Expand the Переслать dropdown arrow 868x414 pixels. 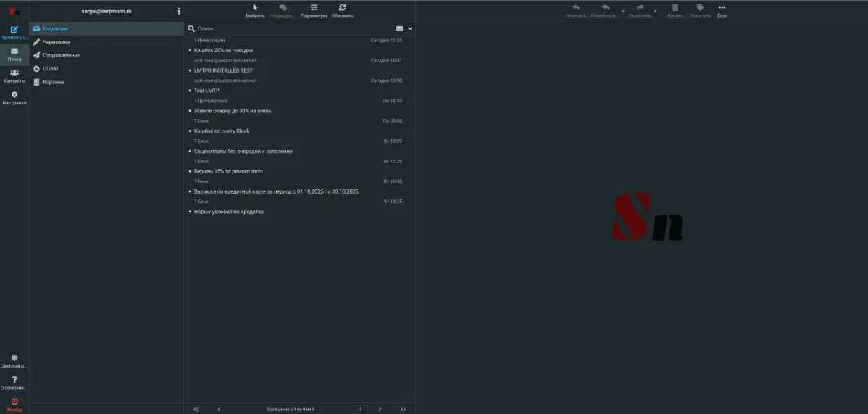click(655, 12)
